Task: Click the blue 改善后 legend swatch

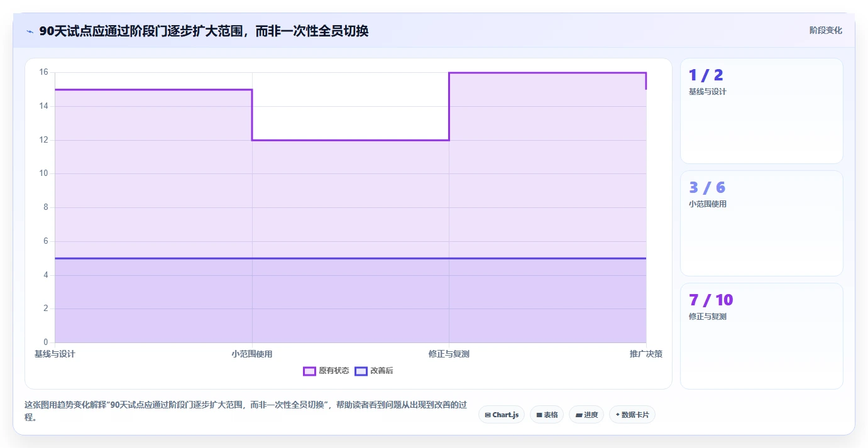Action: (x=361, y=371)
